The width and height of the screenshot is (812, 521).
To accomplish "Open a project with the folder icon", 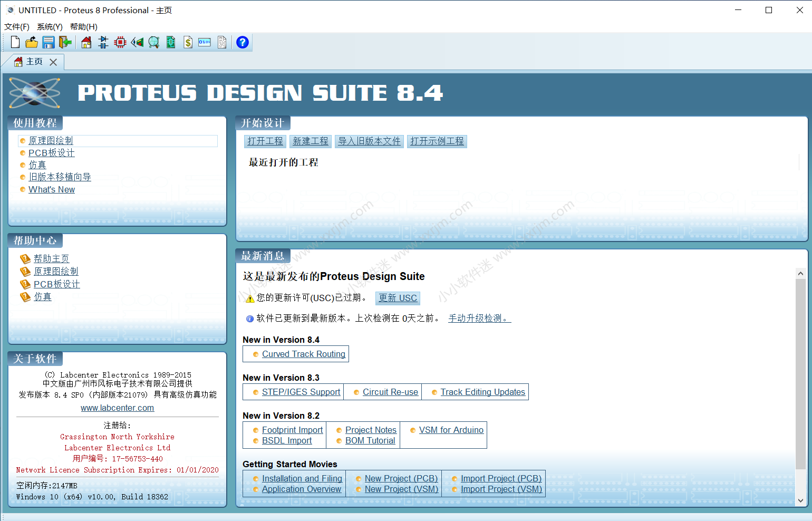I will (x=32, y=42).
